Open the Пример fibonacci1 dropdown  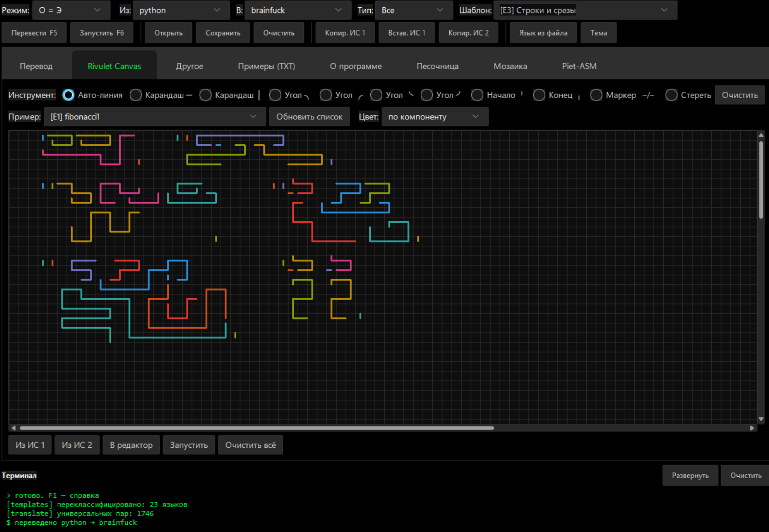pos(154,117)
